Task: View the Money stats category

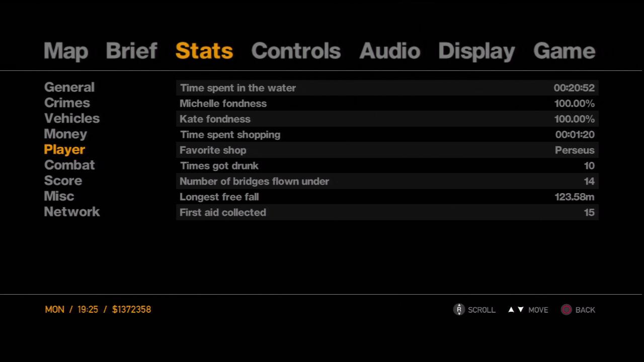Action: [x=65, y=134]
